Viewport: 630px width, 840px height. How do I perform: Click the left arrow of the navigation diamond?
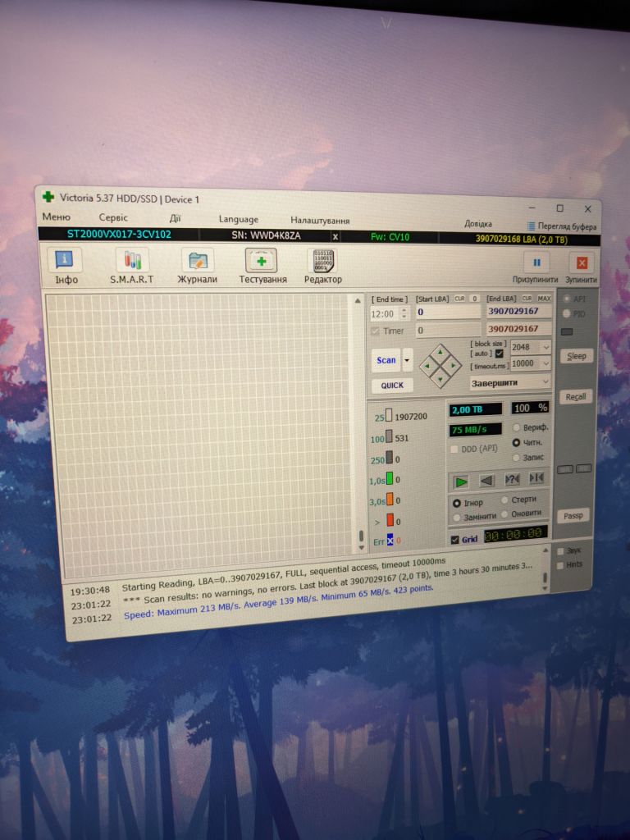coord(427,367)
